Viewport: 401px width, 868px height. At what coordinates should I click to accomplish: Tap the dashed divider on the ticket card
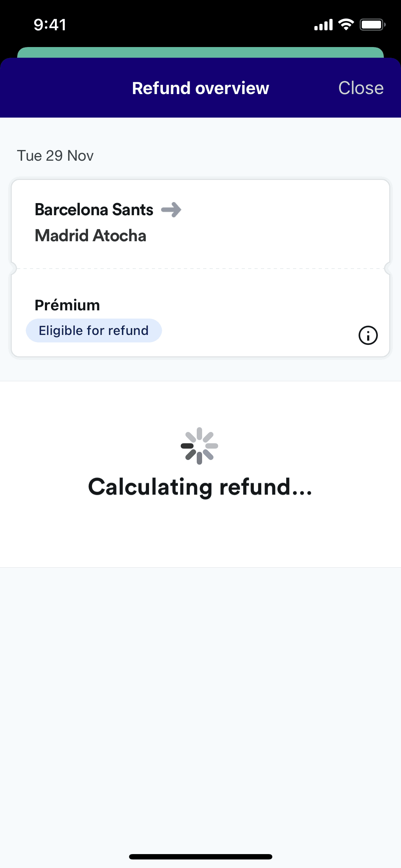click(200, 268)
